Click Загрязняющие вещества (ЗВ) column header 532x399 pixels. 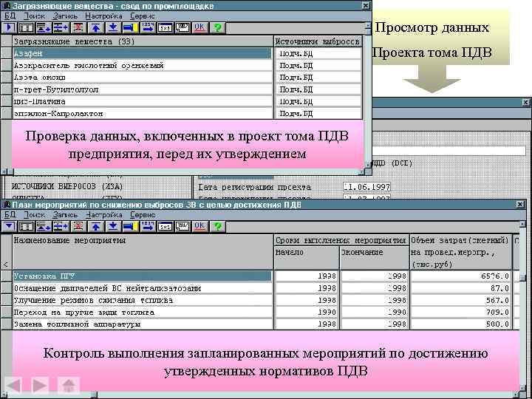click(143, 41)
